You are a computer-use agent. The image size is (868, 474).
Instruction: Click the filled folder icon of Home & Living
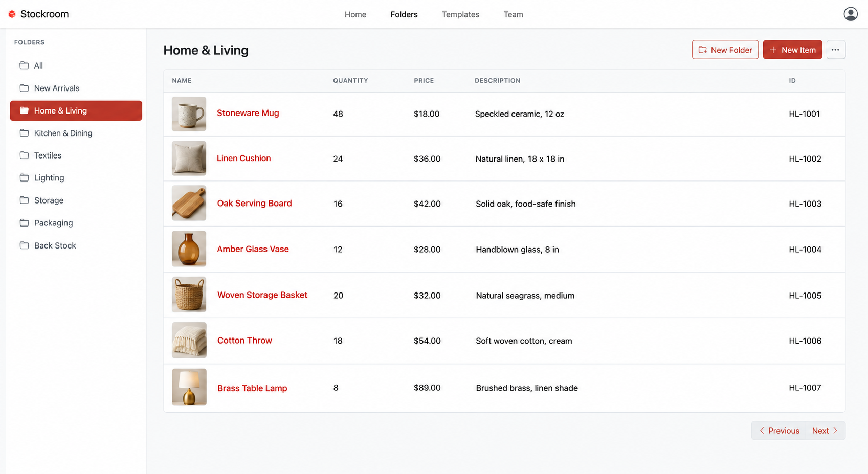point(24,110)
